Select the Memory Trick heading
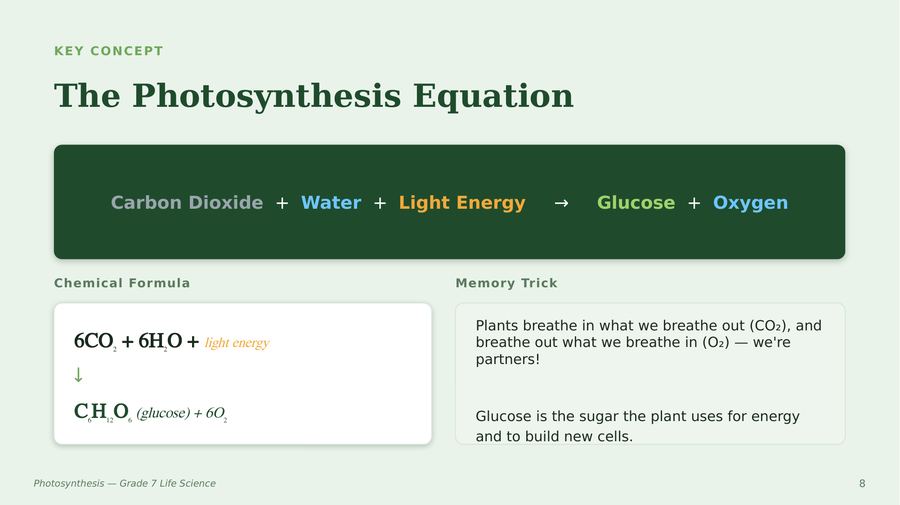Screen dimensions: 900x505 pos(506,283)
